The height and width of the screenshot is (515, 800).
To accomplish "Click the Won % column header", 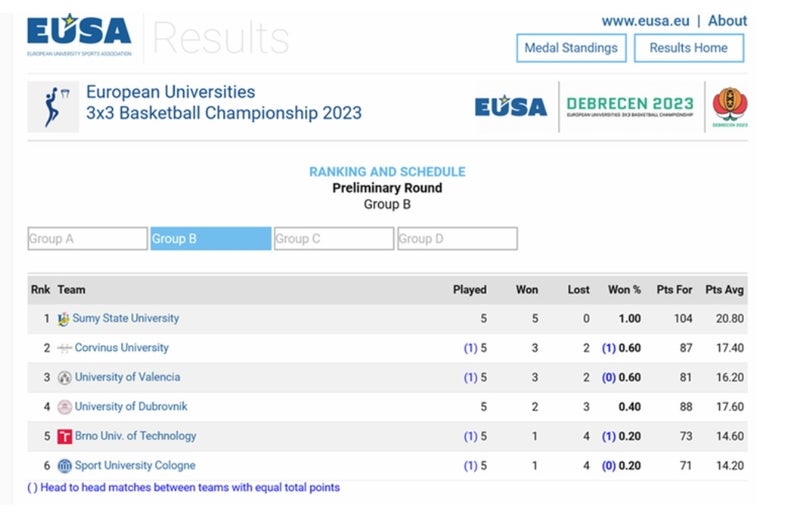I will point(624,290).
